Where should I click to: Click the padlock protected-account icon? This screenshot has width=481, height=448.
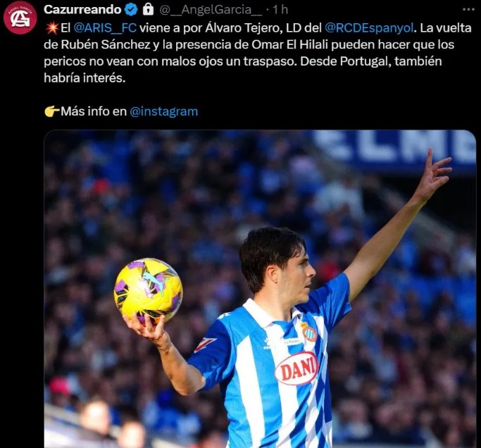pyautogui.click(x=148, y=10)
